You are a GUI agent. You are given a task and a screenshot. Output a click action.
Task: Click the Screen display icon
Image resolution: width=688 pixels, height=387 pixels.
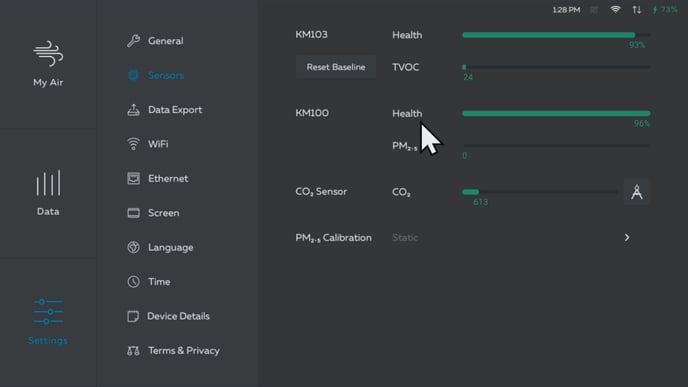click(133, 213)
